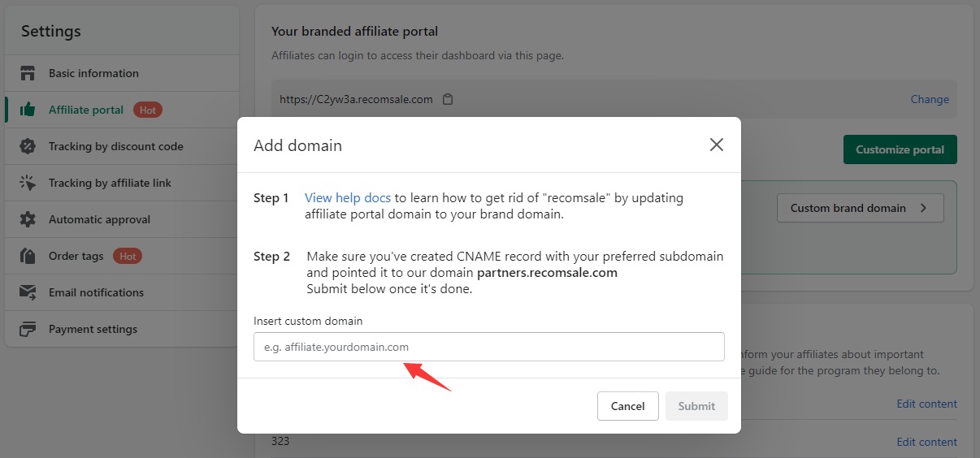Copy the portal URL with the clipboard icon
Screen dimensions: 980x458
(x=448, y=99)
